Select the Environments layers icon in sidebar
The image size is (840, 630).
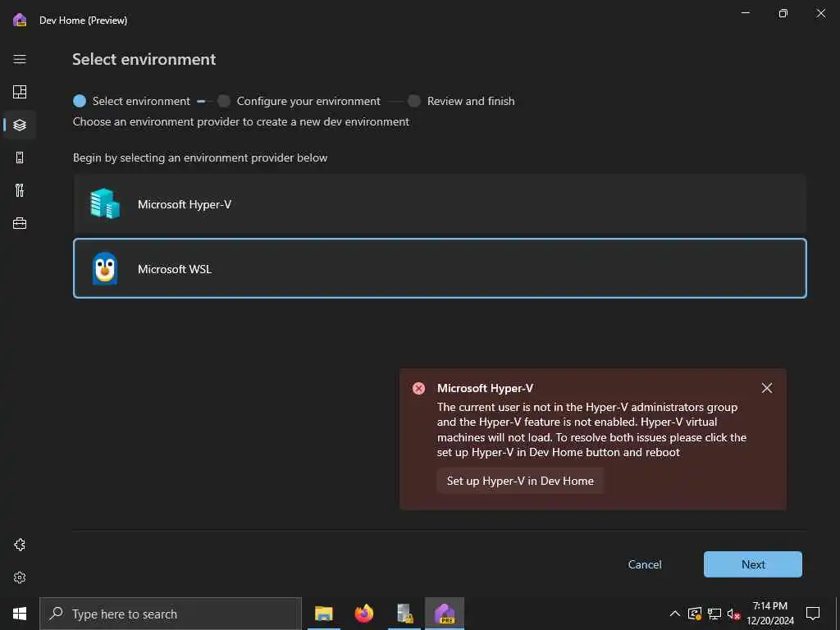coord(20,125)
